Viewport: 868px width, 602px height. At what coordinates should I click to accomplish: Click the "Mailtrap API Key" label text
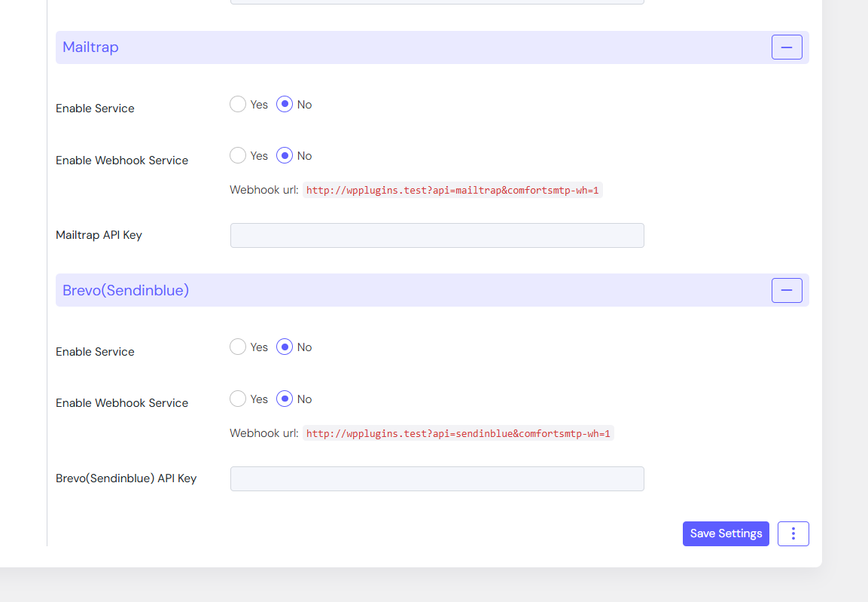click(99, 235)
